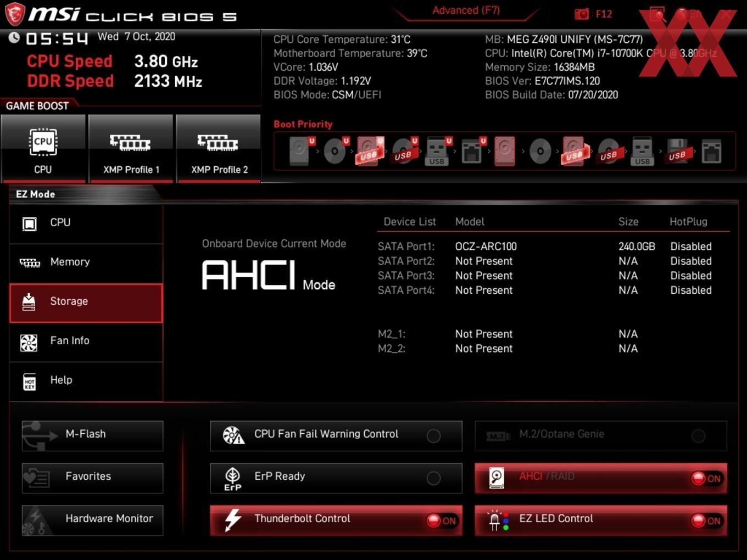This screenshot has height=560, width=747.
Task: Select the legacy CD/DVD boot icon without USB ribbon
Action: 540,151
